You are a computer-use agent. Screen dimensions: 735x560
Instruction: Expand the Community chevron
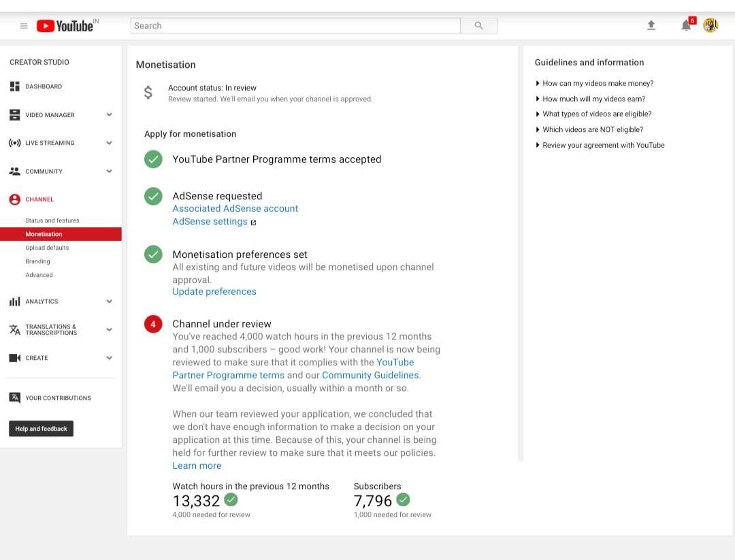109,171
